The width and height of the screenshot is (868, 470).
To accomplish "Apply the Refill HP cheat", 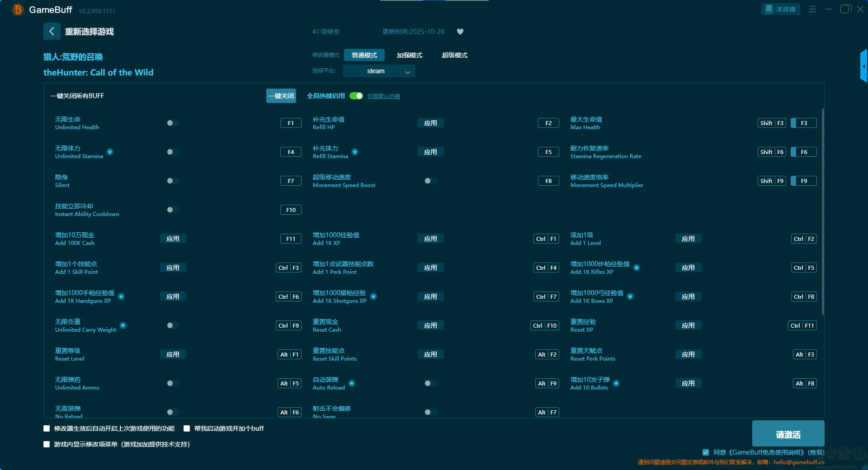I will [x=430, y=123].
